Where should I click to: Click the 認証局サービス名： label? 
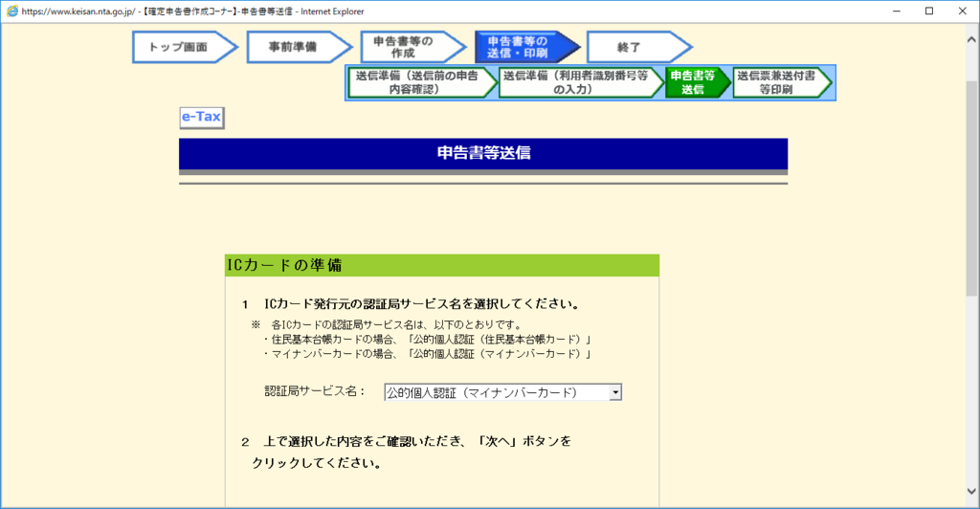tap(315, 391)
